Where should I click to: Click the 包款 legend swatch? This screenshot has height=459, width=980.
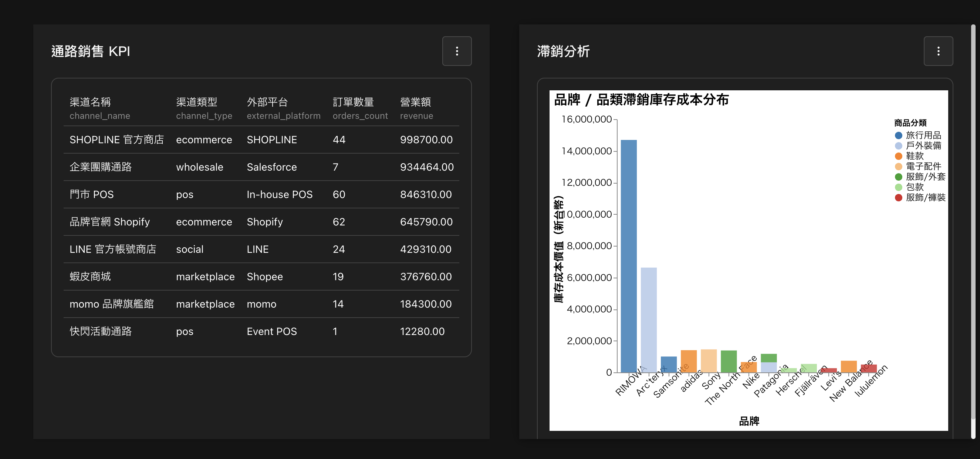[x=898, y=187]
